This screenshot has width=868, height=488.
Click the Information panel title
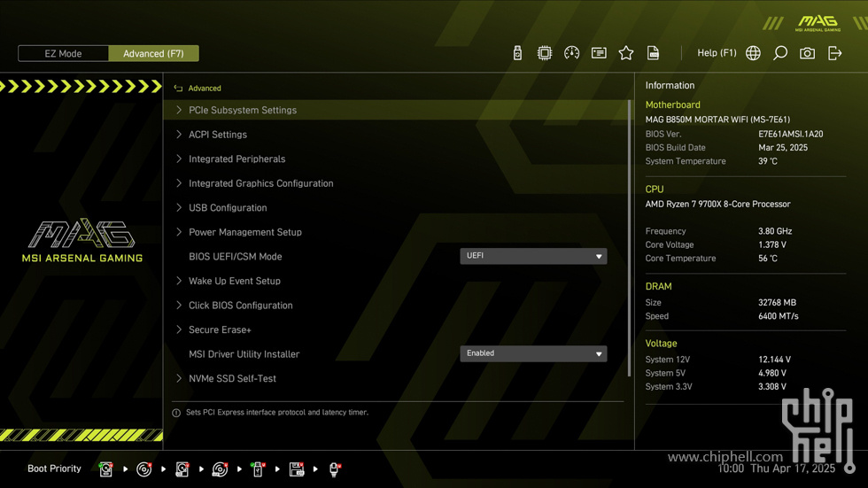pos(670,85)
